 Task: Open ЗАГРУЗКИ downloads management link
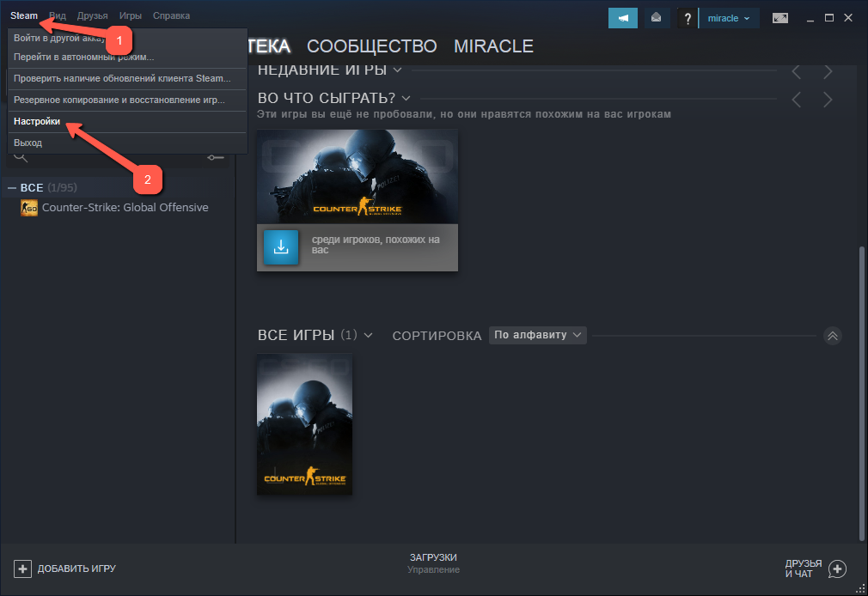pos(433,557)
